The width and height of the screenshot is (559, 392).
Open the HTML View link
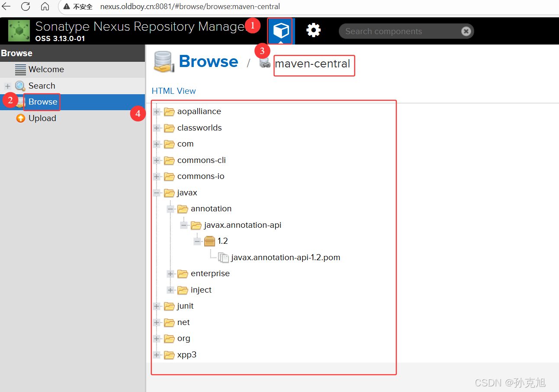173,91
